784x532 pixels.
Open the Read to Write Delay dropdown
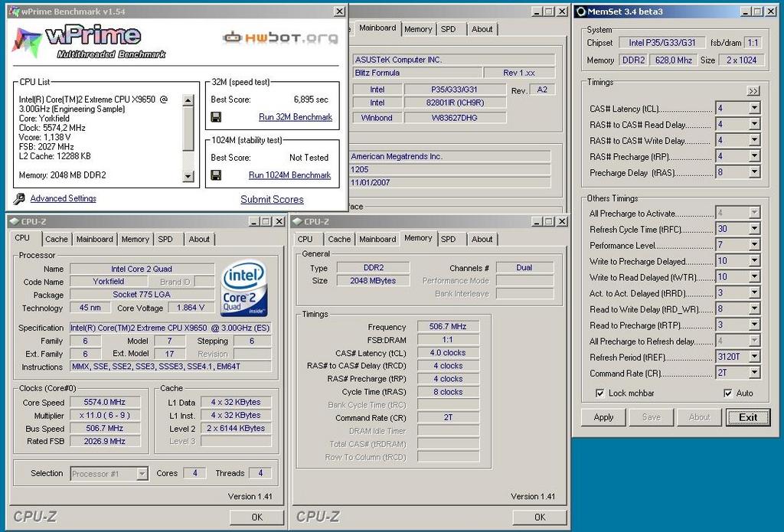(x=754, y=309)
